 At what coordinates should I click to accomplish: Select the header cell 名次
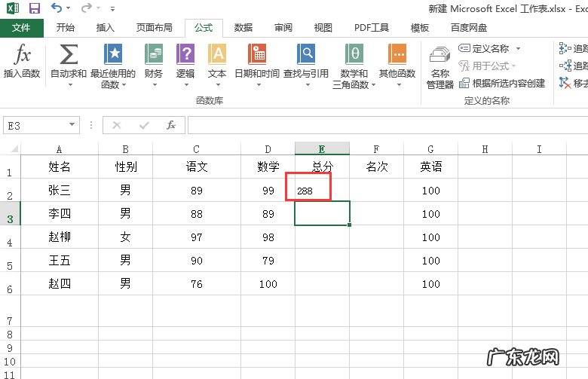(x=376, y=167)
